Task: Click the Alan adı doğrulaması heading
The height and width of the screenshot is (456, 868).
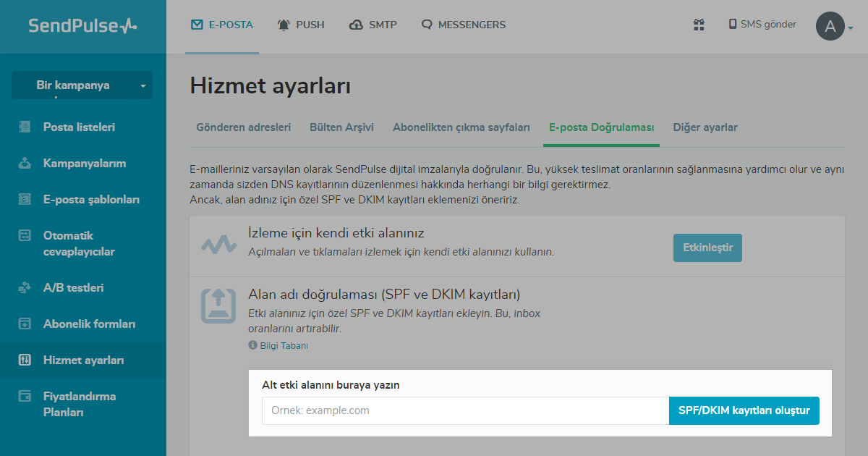Action: coord(384,295)
